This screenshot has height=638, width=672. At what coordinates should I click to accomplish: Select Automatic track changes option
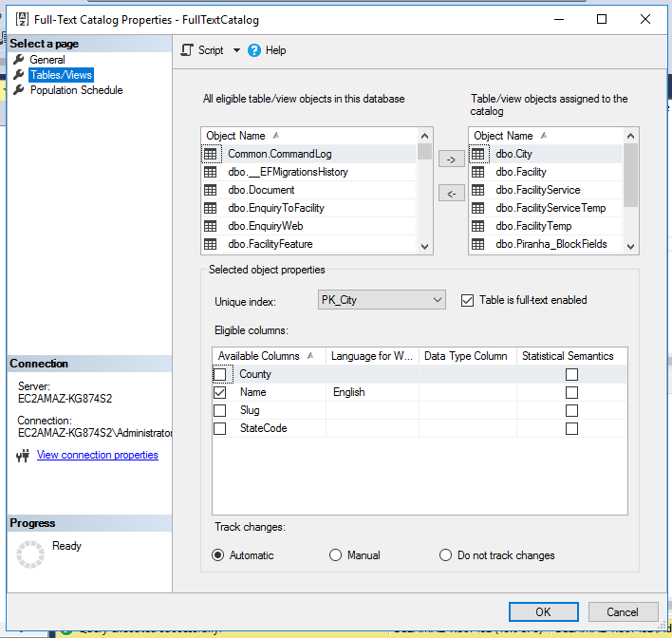click(x=217, y=555)
